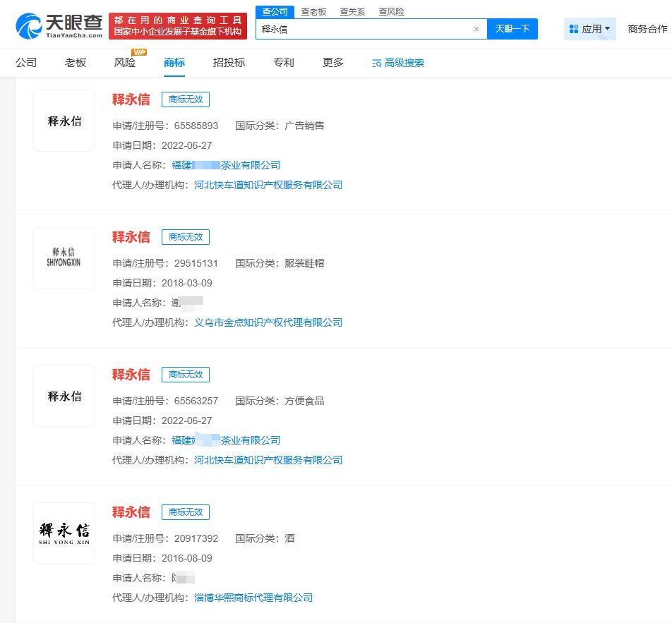Open agent 河北快车道知识产权服务有限公司 in 广告销售 entry
672x623 pixels.
(x=268, y=185)
